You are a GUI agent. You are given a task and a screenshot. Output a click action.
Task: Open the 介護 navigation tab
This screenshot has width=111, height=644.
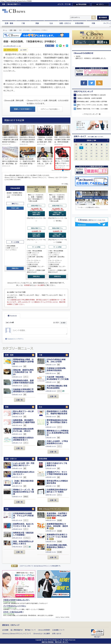point(23,23)
